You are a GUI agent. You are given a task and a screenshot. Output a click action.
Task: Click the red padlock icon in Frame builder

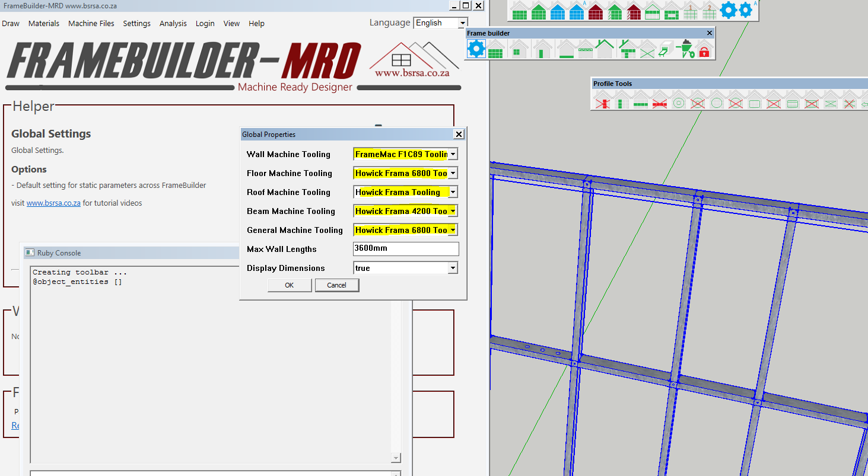tap(704, 49)
